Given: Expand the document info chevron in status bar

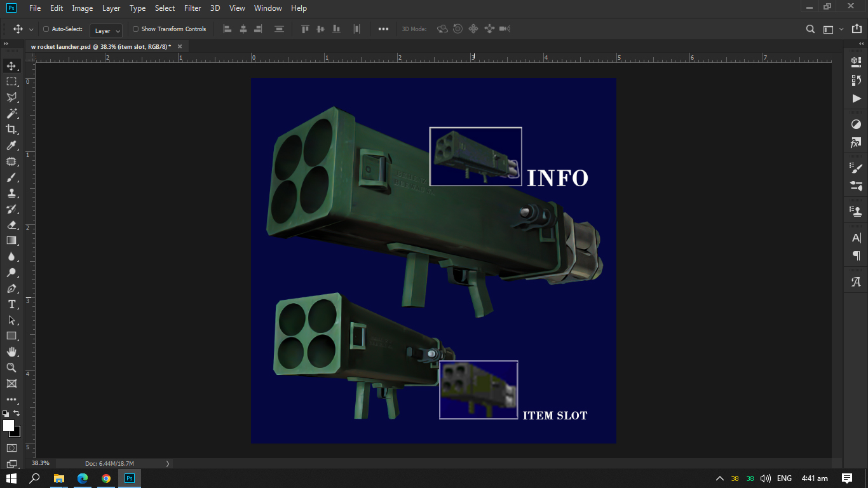Looking at the screenshot, I should (x=167, y=463).
